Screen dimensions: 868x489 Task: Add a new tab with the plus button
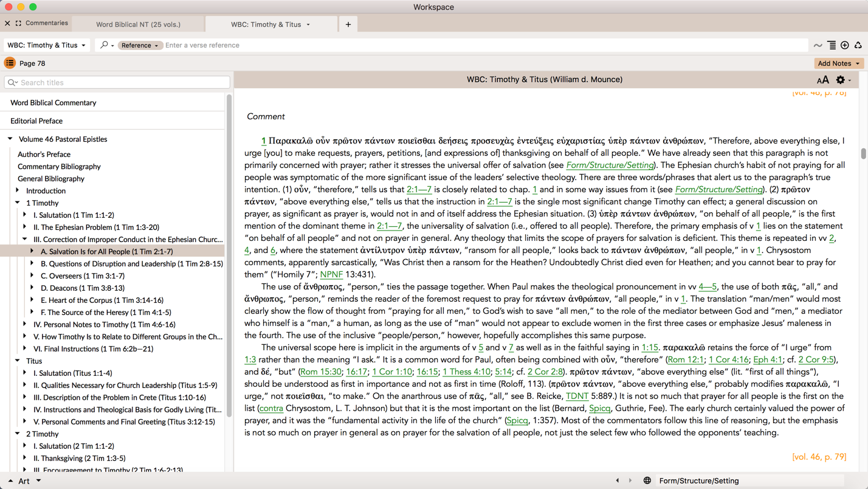coord(348,24)
